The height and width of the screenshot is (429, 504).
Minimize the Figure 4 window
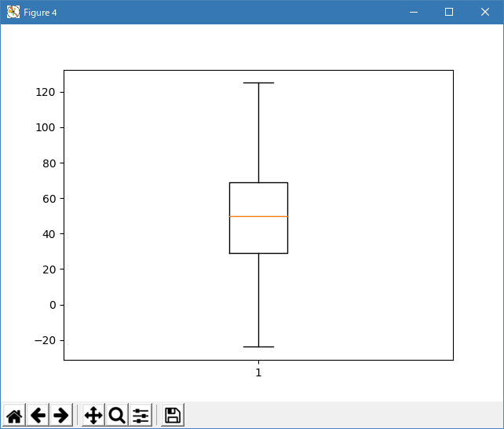[x=414, y=13]
